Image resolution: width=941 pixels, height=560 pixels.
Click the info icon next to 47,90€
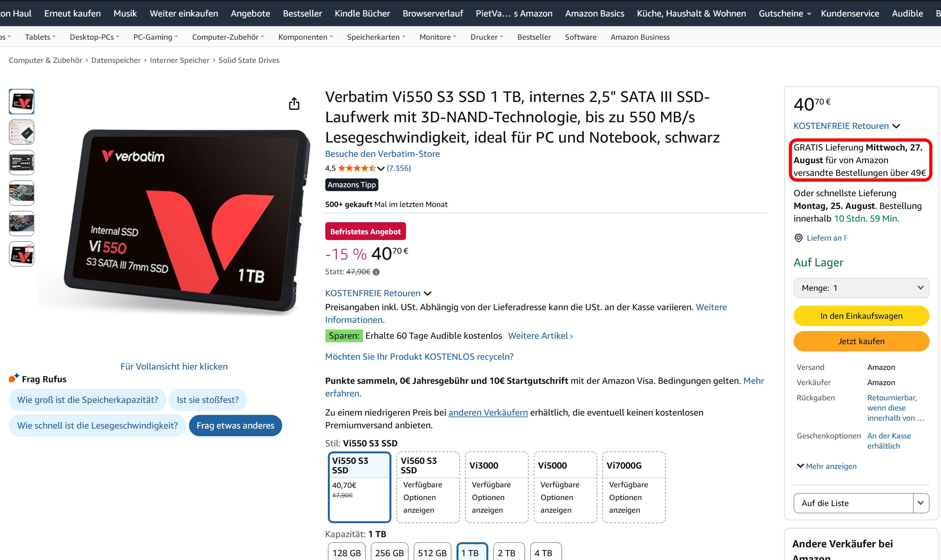tap(376, 272)
